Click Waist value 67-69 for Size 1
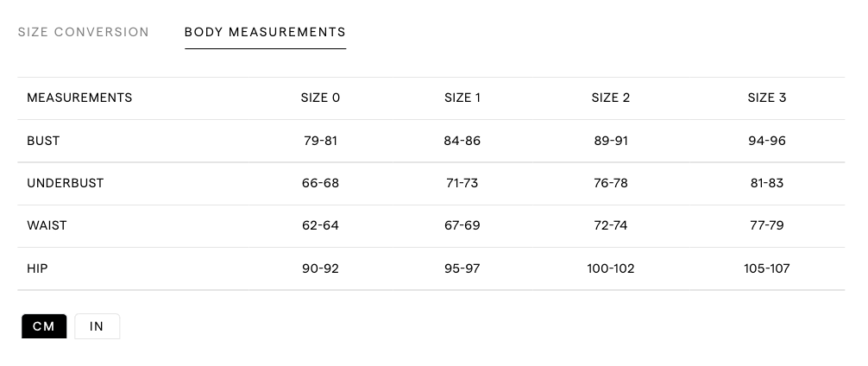 (462, 225)
